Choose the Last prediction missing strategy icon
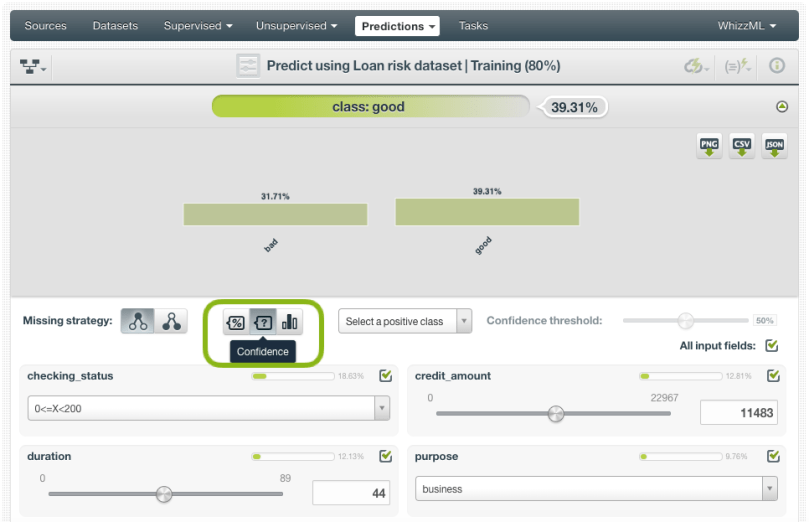Image resolution: width=809 pixels, height=522 pixels. [138, 321]
